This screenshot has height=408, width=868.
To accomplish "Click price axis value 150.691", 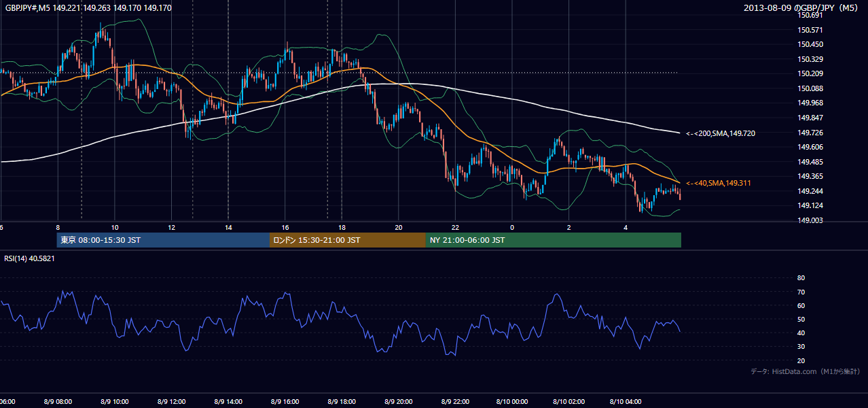I will click(x=810, y=15).
